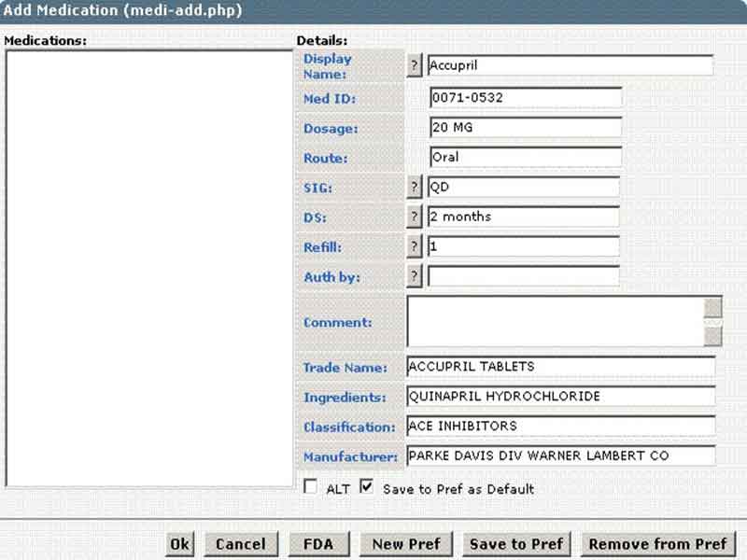Select the Dosage field with 20 MG
The width and height of the screenshot is (747, 560).
(x=526, y=128)
